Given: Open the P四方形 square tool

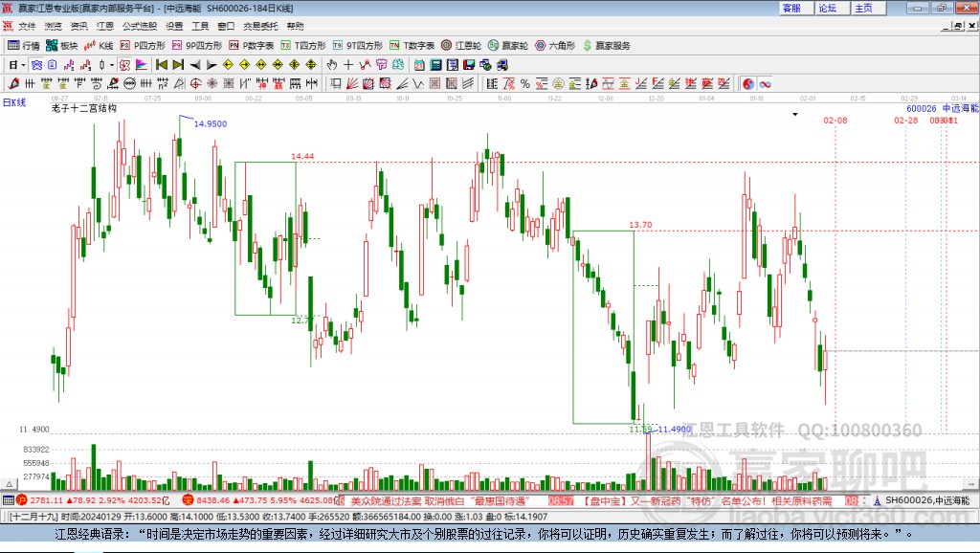Looking at the screenshot, I should (x=143, y=46).
